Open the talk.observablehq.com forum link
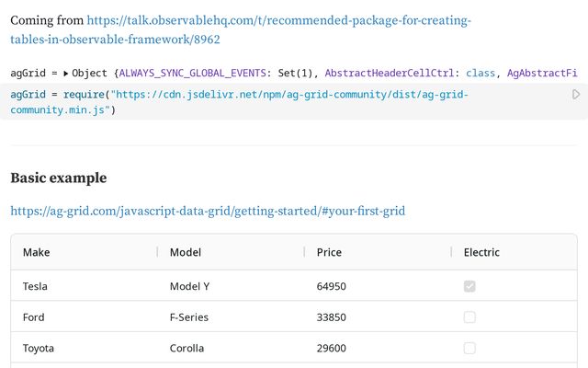588x368 pixels. tap(241, 29)
